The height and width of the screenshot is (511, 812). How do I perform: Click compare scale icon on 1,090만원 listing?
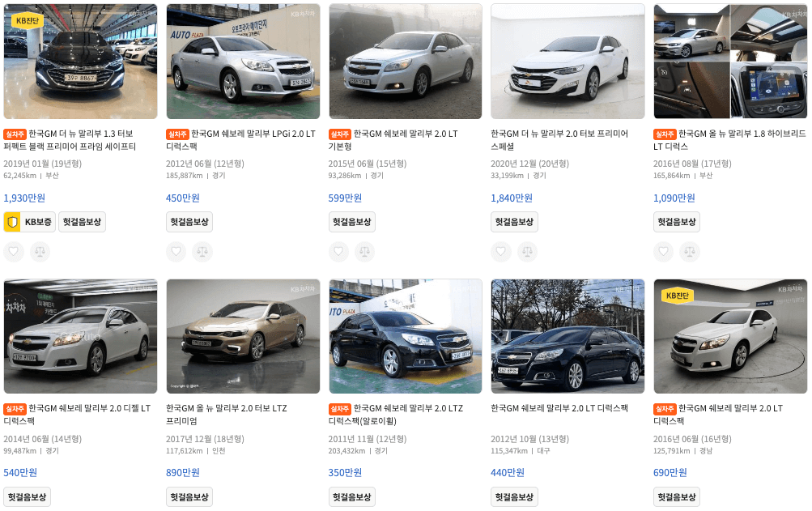point(690,251)
